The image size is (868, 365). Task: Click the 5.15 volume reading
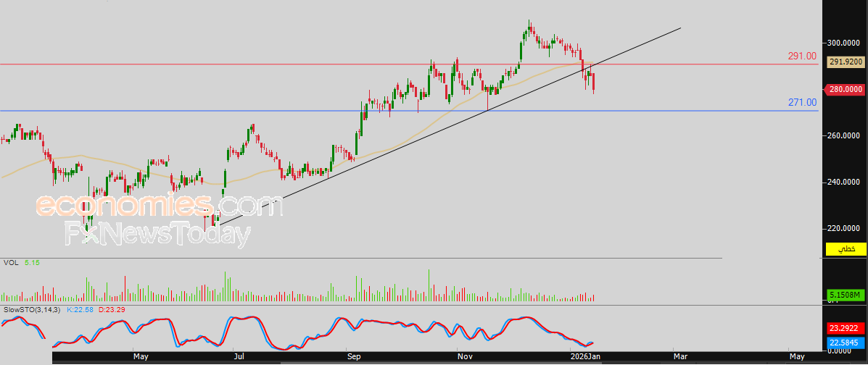32,263
